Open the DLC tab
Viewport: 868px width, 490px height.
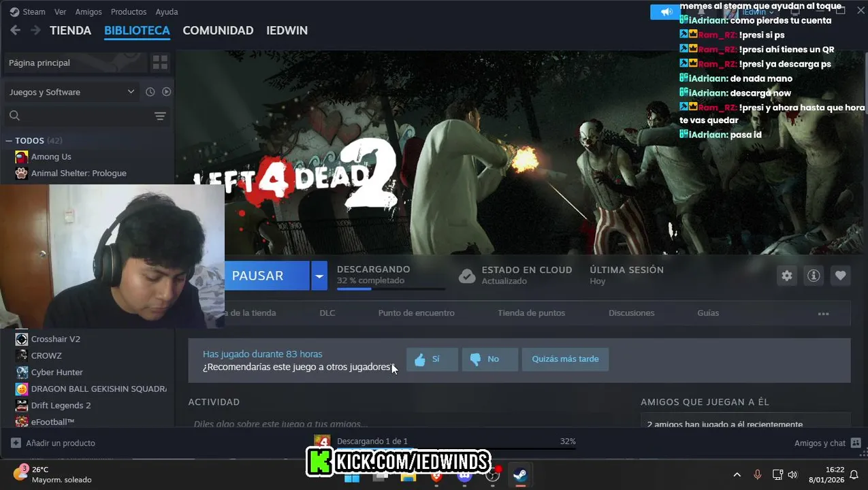pos(327,313)
